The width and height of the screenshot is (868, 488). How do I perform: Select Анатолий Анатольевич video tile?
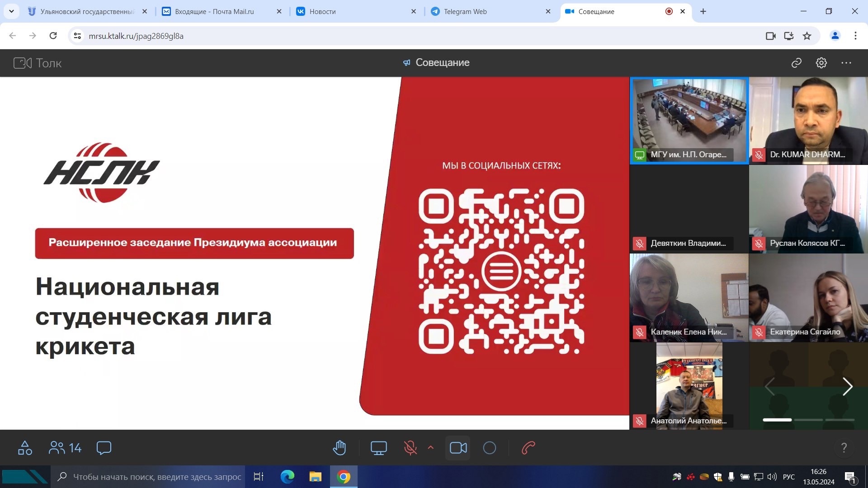(x=689, y=386)
